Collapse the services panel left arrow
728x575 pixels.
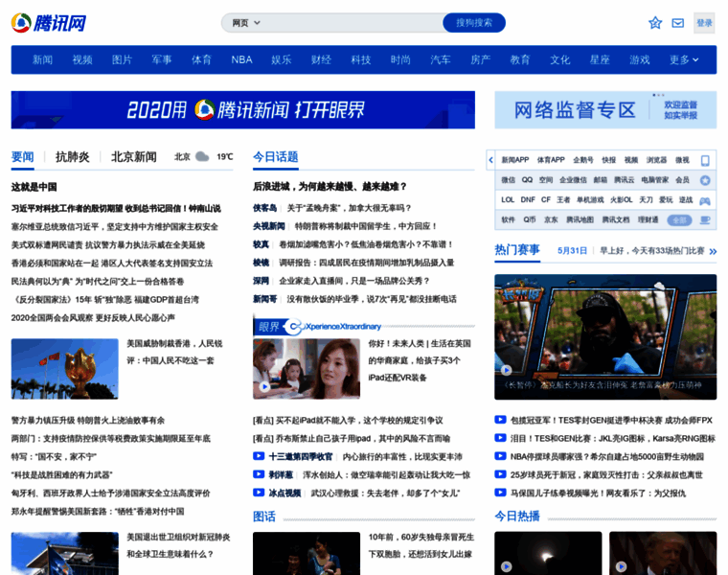490,160
